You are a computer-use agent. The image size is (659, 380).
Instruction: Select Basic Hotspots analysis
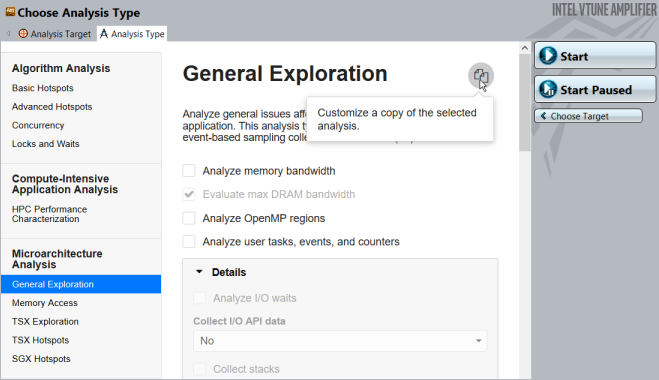42,88
